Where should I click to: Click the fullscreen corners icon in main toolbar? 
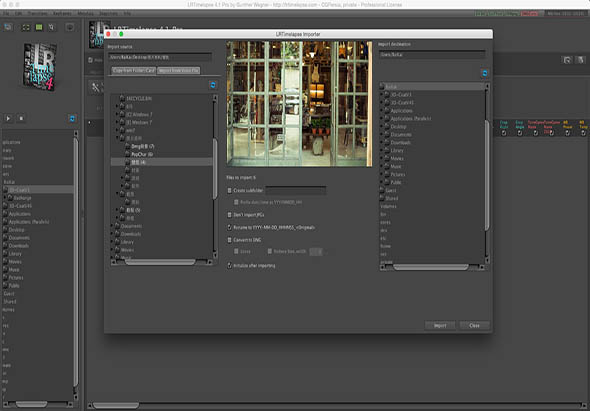coord(26,27)
